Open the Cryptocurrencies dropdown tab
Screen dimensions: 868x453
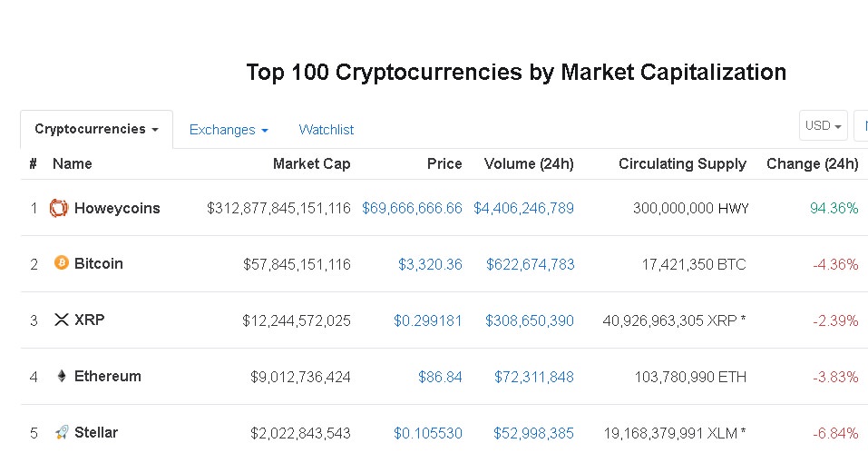tap(96, 129)
